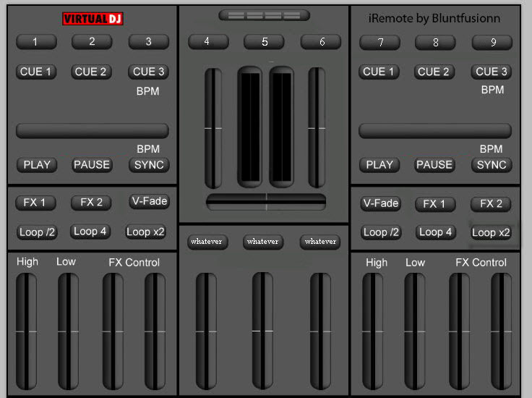Adjust the left deck High EQ slider
The height and width of the screenshot is (398, 532).
(26, 331)
